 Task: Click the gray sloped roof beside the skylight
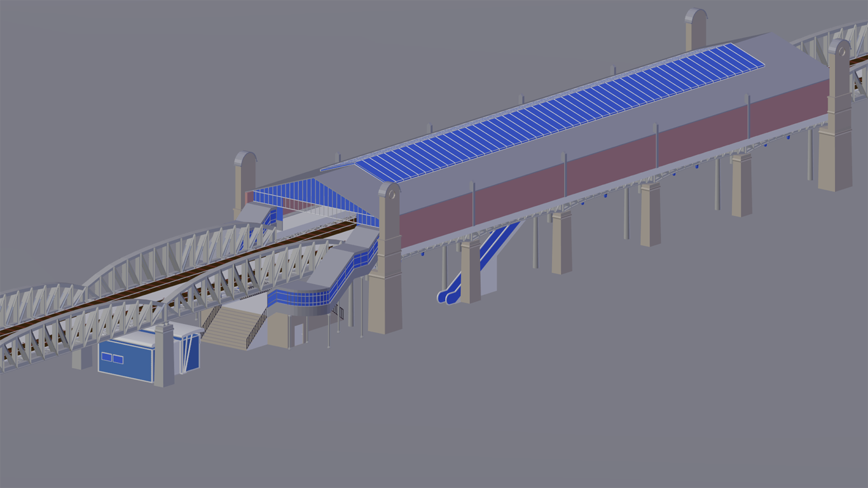(636, 121)
